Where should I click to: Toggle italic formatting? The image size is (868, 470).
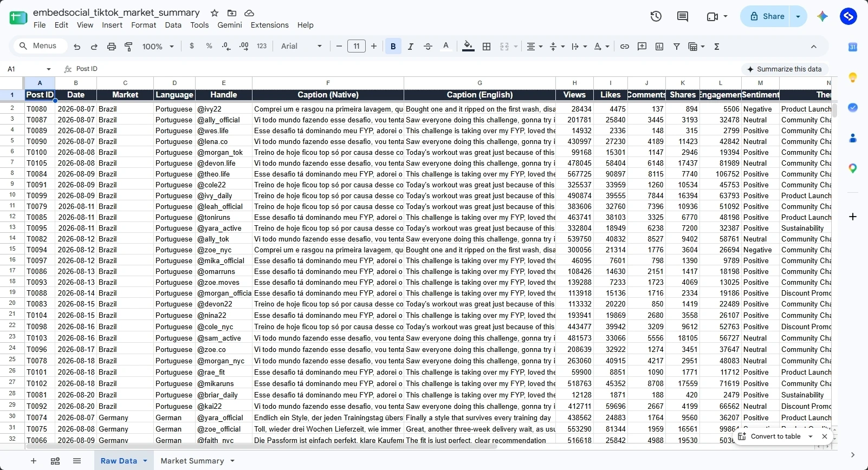tap(411, 47)
